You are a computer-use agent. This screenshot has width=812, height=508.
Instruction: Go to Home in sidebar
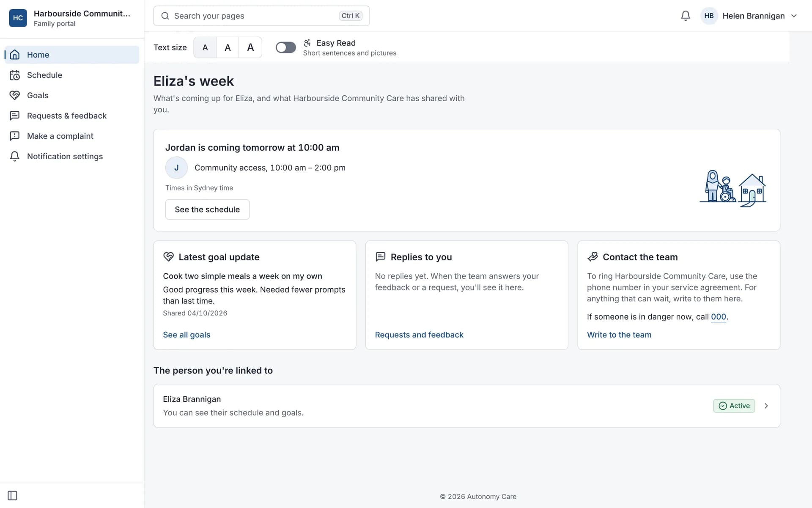tap(72, 55)
